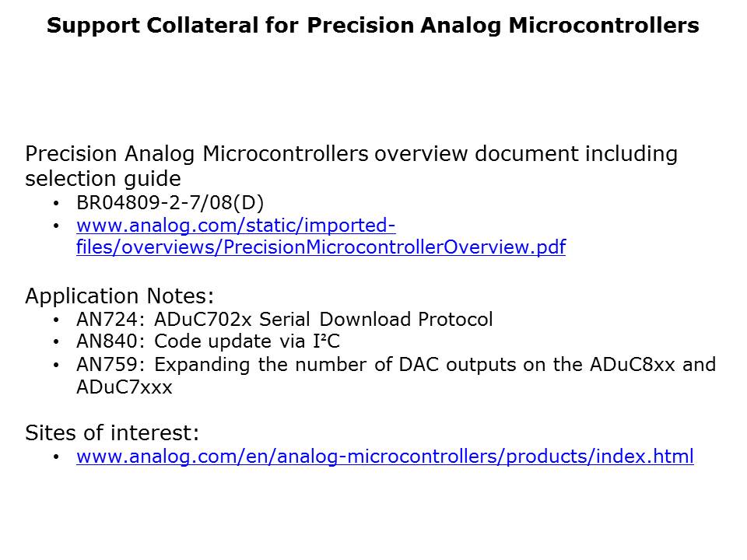
Task: Click the bullet point before the PDF overview link
Action: (x=55, y=226)
